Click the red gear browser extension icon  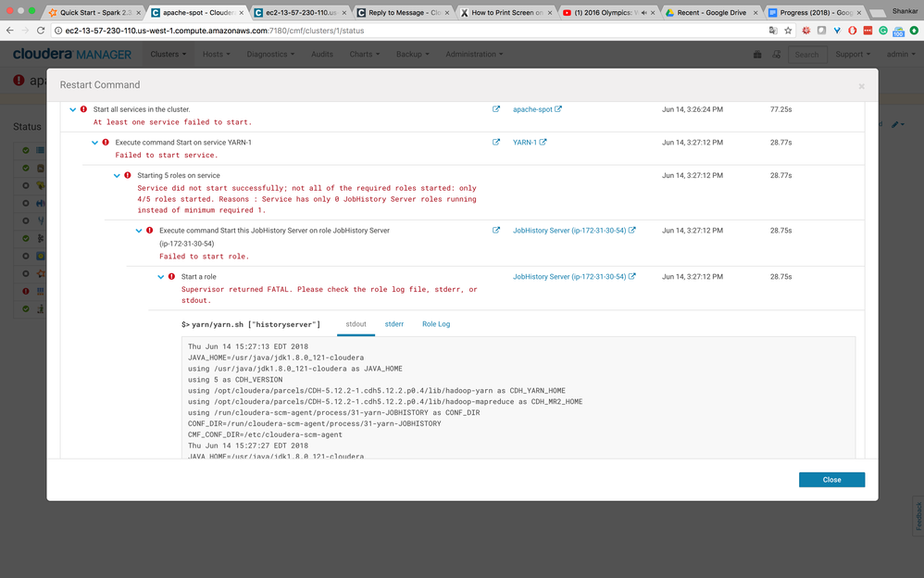tap(806, 31)
